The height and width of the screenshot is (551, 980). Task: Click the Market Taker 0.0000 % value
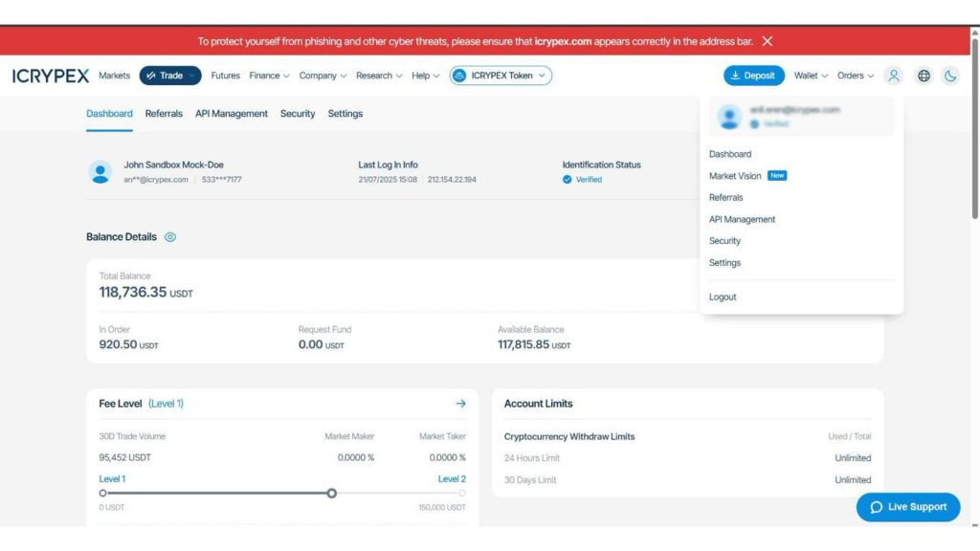448,457
